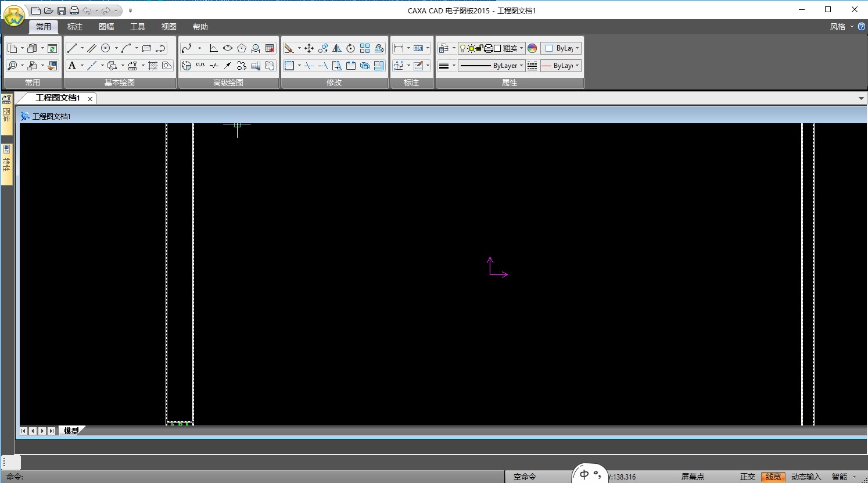Viewport: 868px width, 483px height.
Task: Open the color wheel picker
Action: [x=532, y=48]
